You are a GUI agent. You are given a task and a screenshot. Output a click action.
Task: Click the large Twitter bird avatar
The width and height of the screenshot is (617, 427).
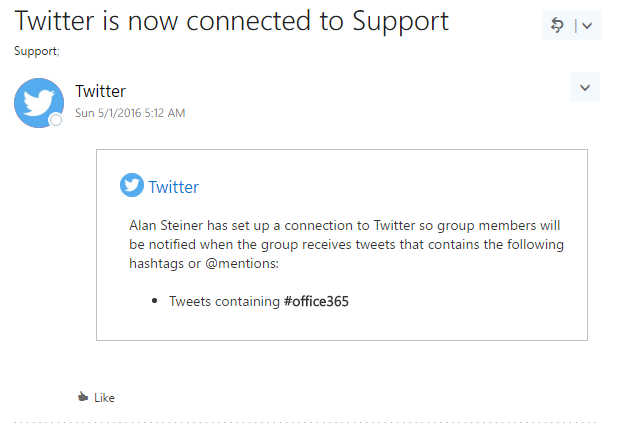pyautogui.click(x=39, y=102)
